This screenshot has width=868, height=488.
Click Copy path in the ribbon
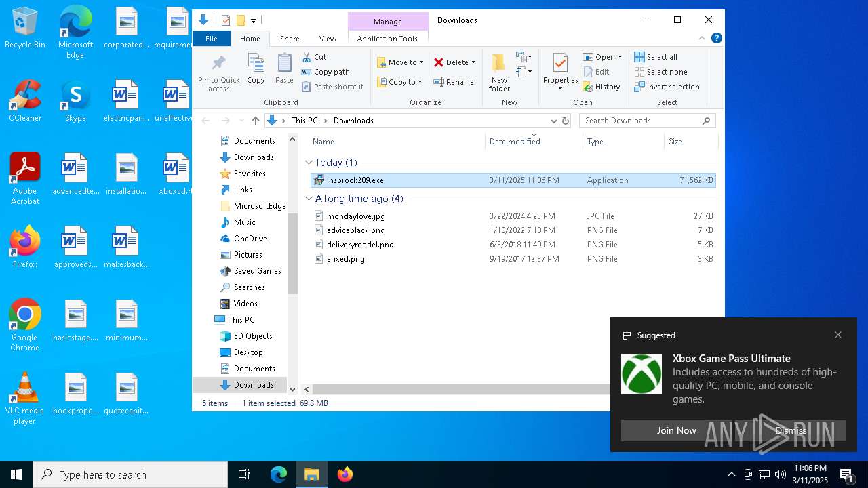[325, 72]
